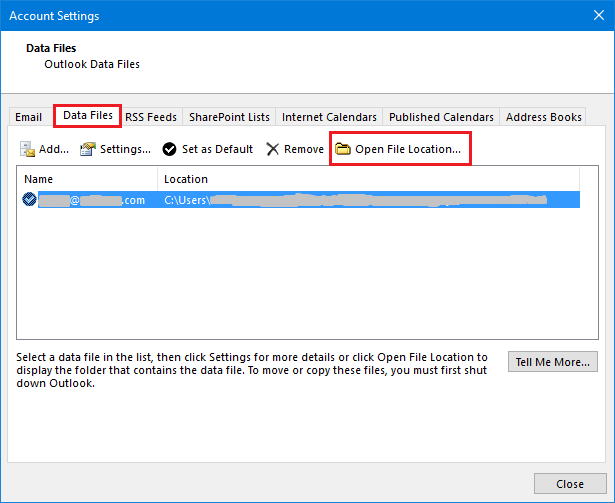The image size is (615, 503).
Task: Select the blurred .com email address in the Name column
Action: (x=92, y=200)
